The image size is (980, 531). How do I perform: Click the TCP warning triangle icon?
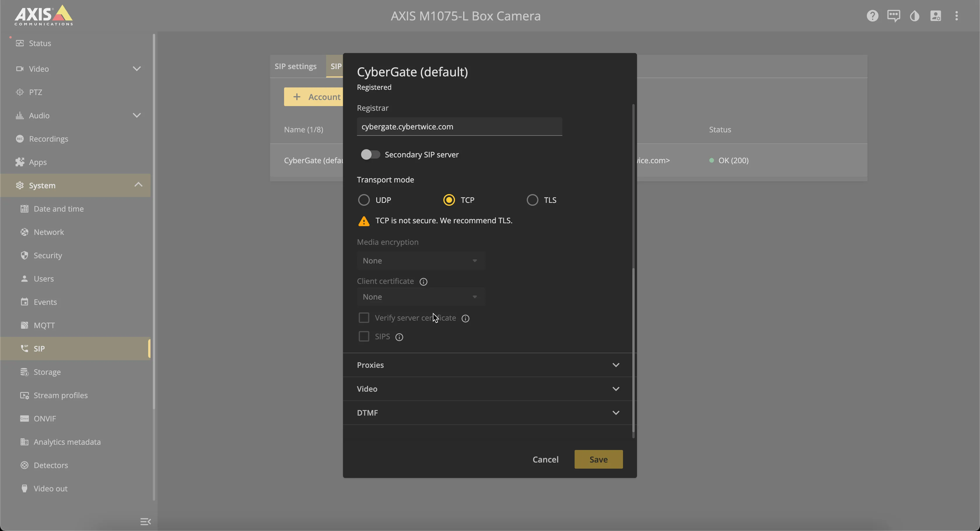click(x=364, y=221)
